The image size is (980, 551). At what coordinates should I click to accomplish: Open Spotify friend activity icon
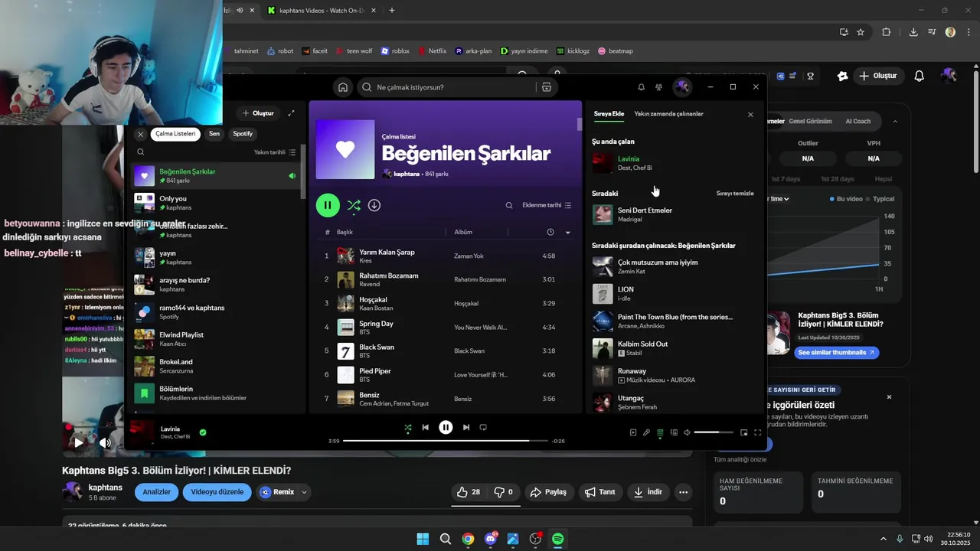coord(658,87)
